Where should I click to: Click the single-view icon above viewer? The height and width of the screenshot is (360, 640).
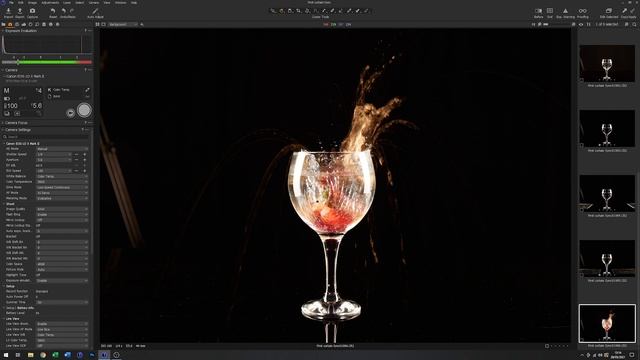pyautogui.click(x=104, y=24)
